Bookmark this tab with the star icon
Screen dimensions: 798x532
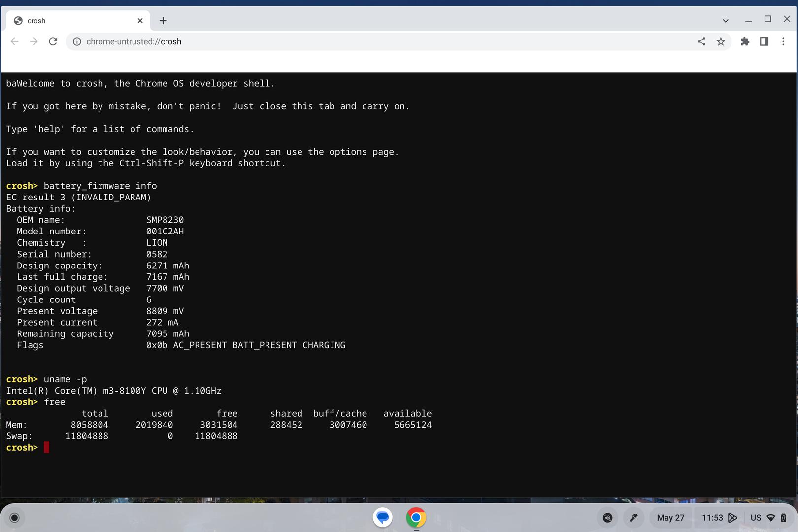tap(721, 41)
